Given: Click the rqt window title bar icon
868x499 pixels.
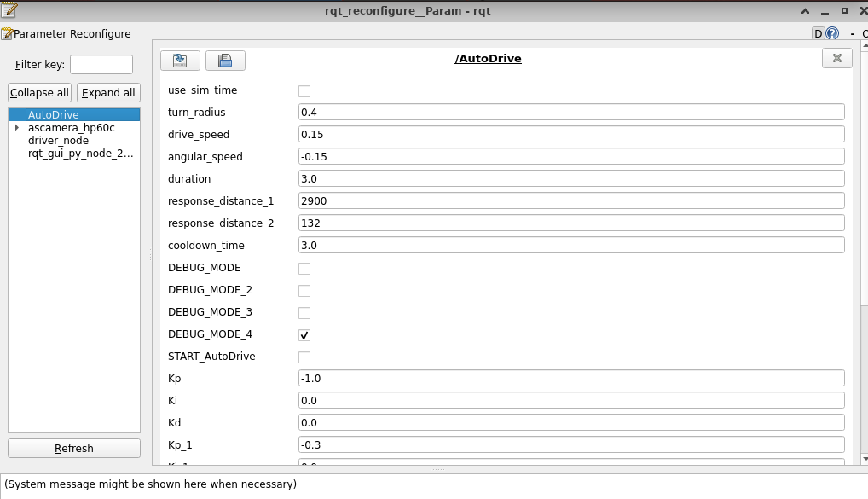Looking at the screenshot, I should pyautogui.click(x=9, y=10).
